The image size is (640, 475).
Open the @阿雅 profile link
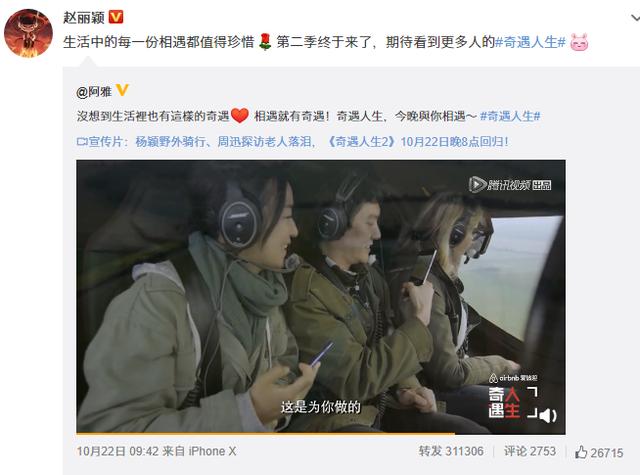pyautogui.click(x=94, y=91)
